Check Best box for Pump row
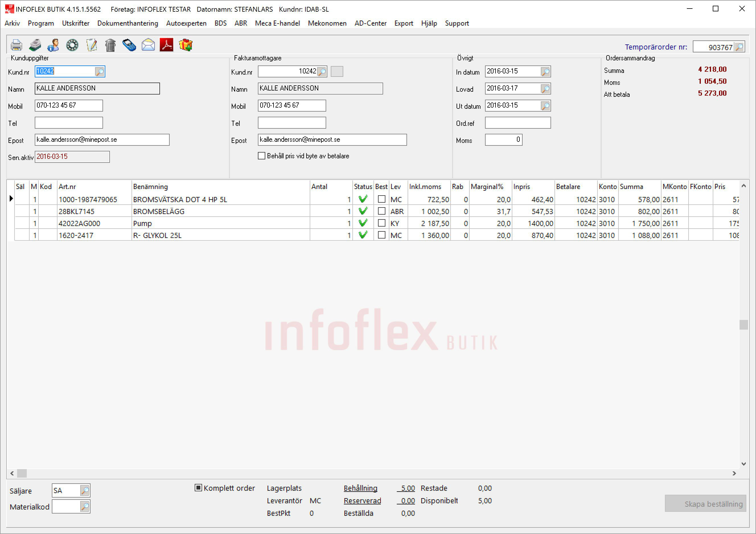The width and height of the screenshot is (756, 534). pos(382,223)
